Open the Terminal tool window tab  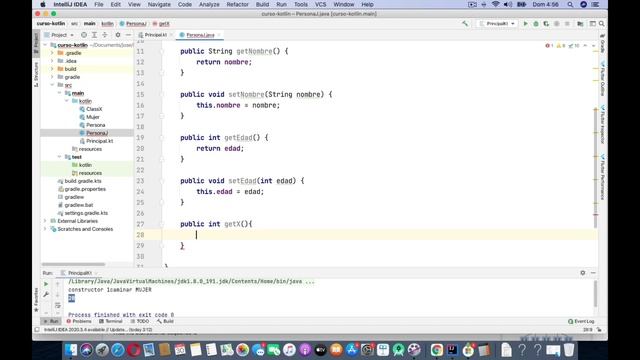[x=111, y=321]
